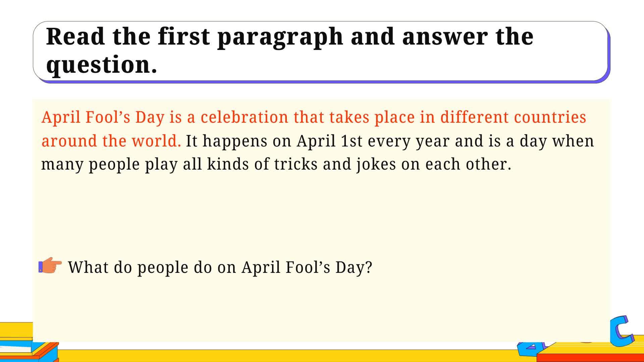Click the question 'What do people do'
Screen dimensions: 644x362
pyautogui.click(x=140, y=268)
